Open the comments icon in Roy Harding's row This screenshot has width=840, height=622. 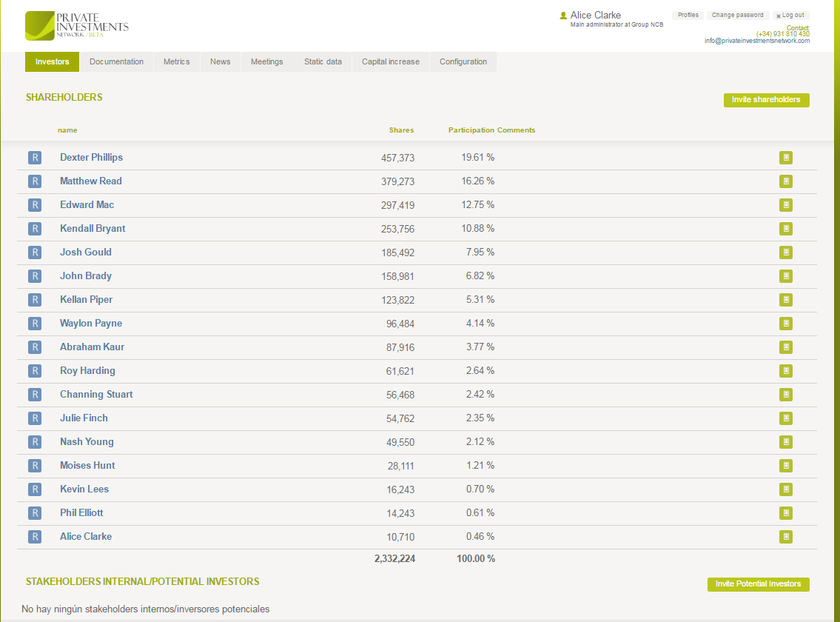(x=785, y=371)
